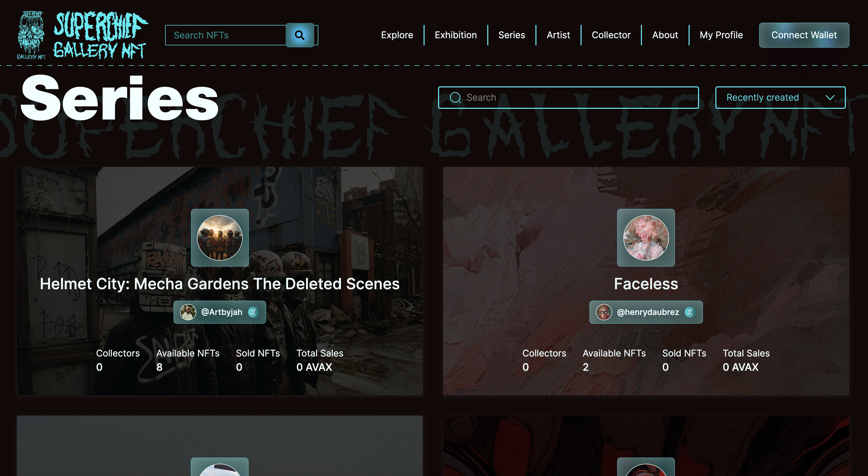Open the Faceless series title
Image resolution: width=868 pixels, height=476 pixels.
(x=646, y=284)
